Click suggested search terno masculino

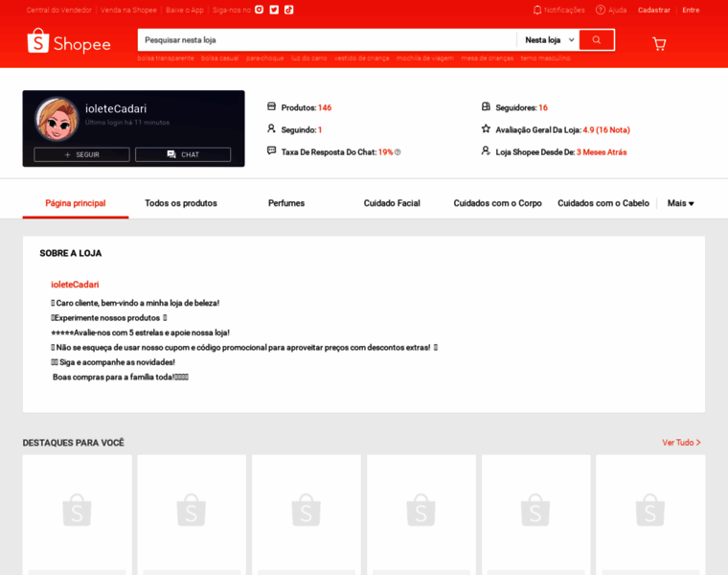(545, 58)
